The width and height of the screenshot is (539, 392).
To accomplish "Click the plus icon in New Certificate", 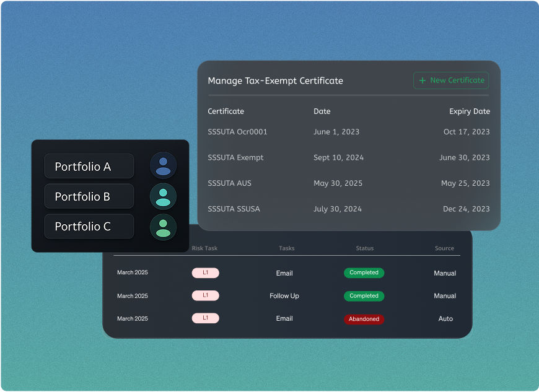I will pyautogui.click(x=423, y=81).
